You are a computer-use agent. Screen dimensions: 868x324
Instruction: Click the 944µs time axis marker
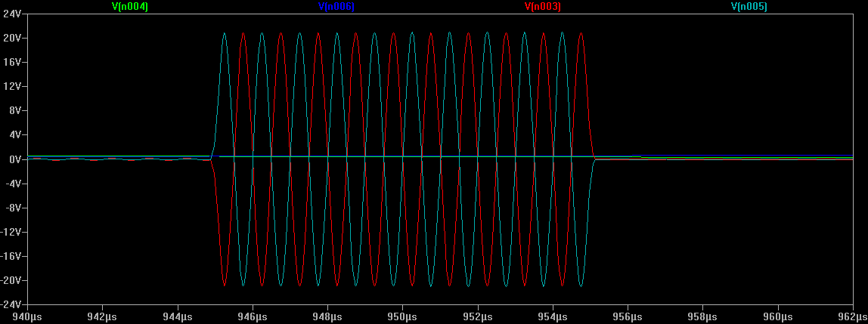tap(177, 317)
